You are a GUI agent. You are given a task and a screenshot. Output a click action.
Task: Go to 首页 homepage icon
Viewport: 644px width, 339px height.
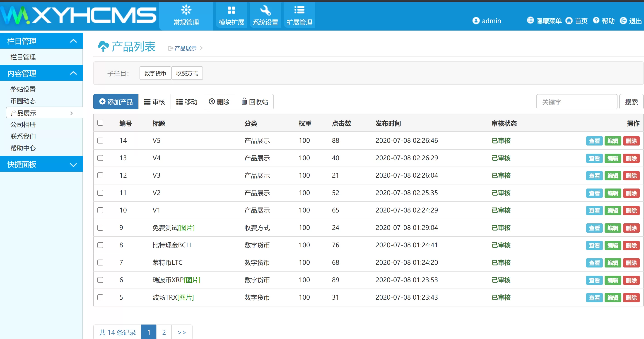click(x=569, y=21)
